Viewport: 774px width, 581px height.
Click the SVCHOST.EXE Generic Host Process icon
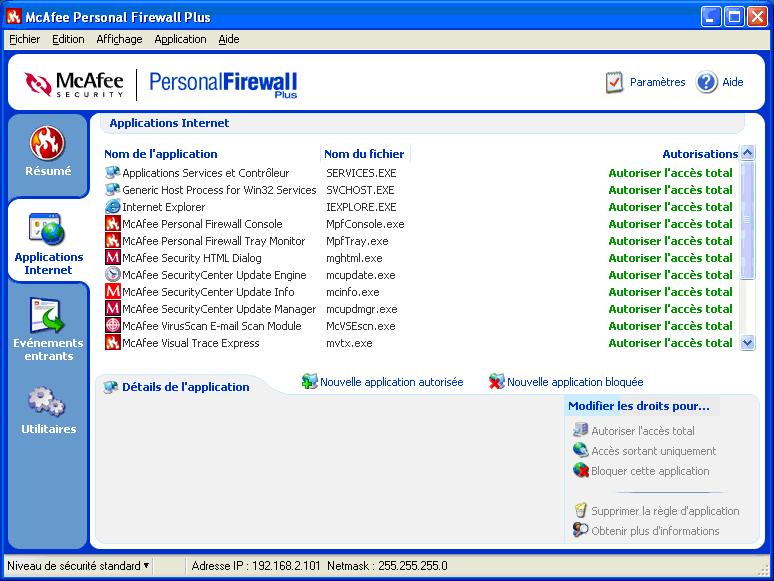pos(113,190)
